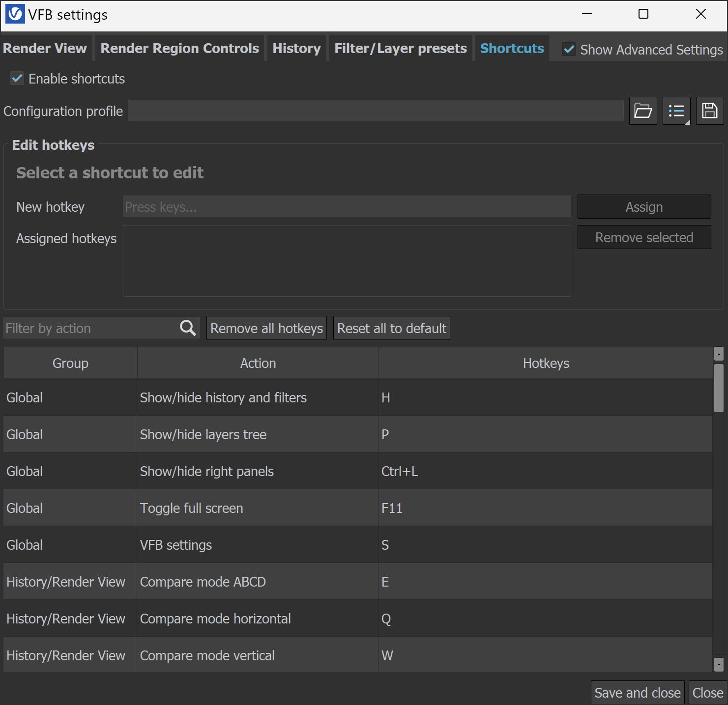Click the Ctrl+L hotkey cell
The image size is (728, 705).
[x=546, y=471]
